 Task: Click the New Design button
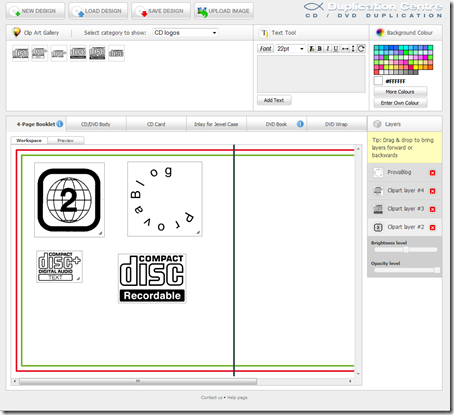(x=35, y=11)
